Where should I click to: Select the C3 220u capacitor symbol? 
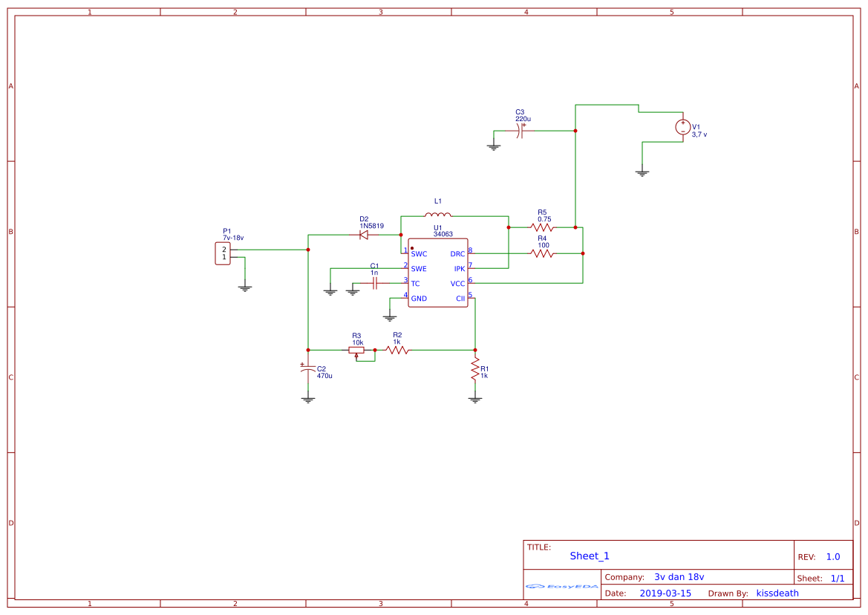(x=522, y=131)
